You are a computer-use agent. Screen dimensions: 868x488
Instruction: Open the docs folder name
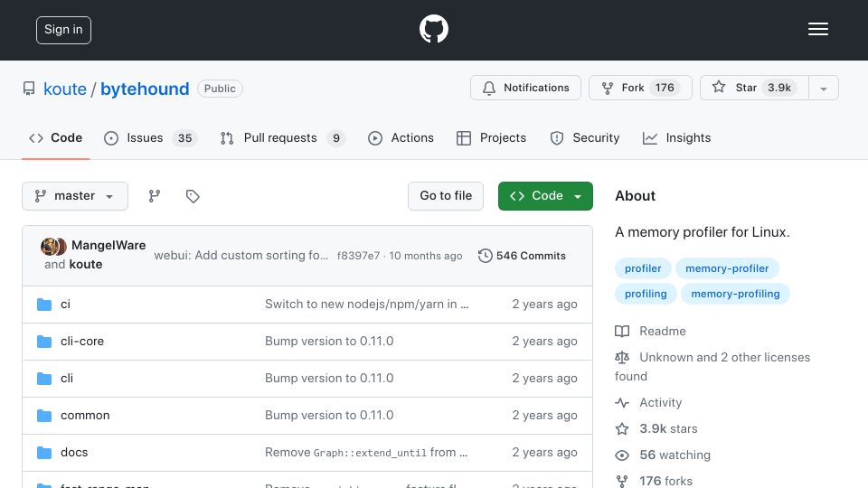tap(74, 453)
